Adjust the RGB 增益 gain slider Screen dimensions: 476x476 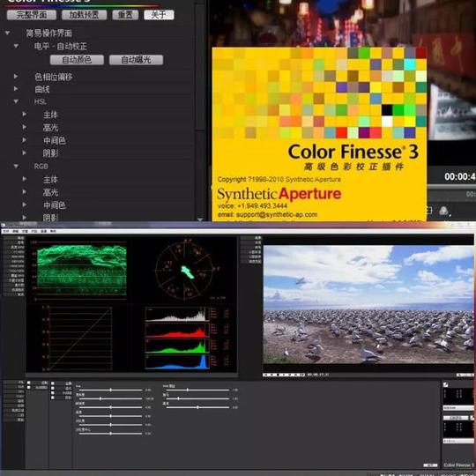coord(198,390)
